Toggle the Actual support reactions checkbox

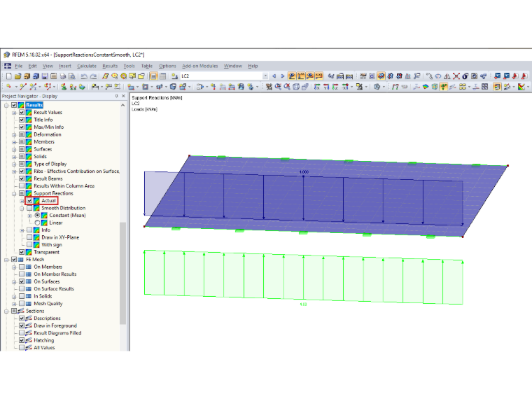pos(29,200)
